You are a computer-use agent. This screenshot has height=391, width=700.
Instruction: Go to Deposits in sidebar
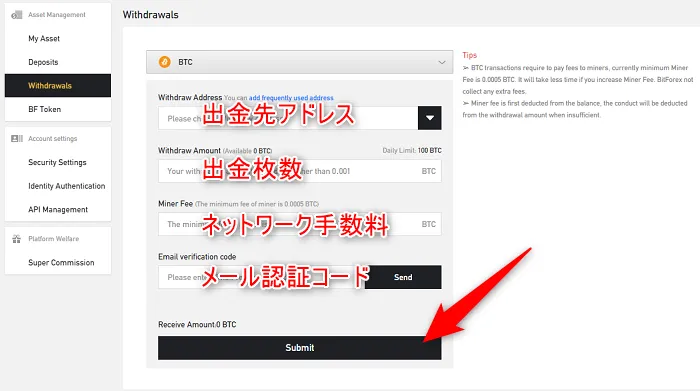tap(43, 62)
